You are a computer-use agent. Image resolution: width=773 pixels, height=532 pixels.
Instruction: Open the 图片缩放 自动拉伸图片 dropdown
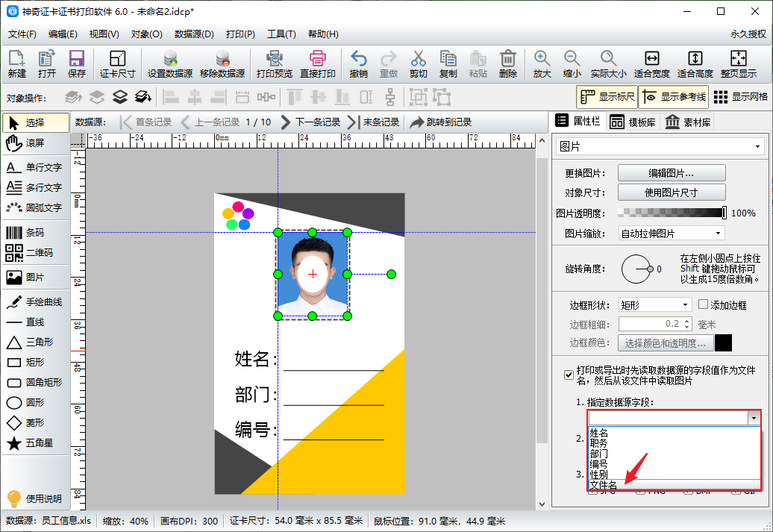672,234
